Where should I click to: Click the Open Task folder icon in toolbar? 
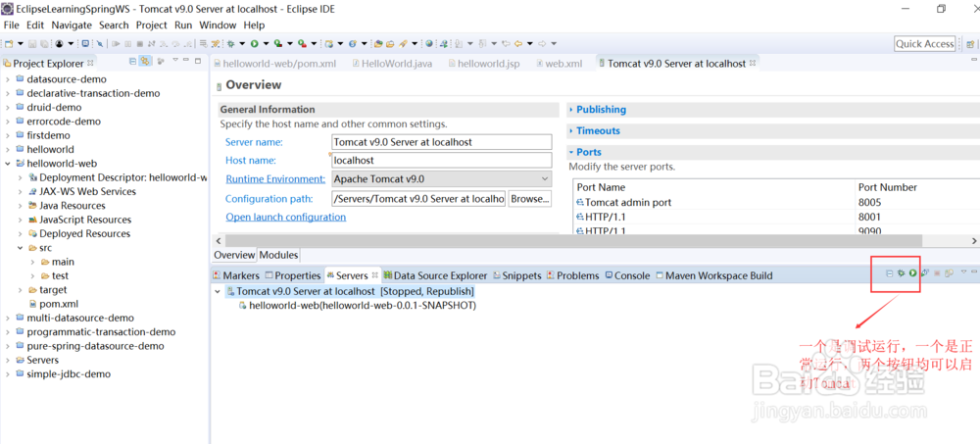click(x=389, y=44)
